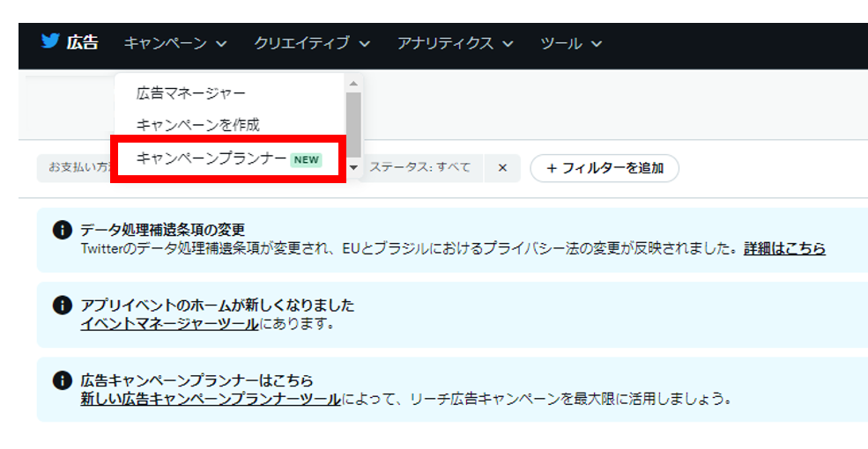Select 広告マネージャー from the menu
868x449 pixels.
tap(191, 92)
